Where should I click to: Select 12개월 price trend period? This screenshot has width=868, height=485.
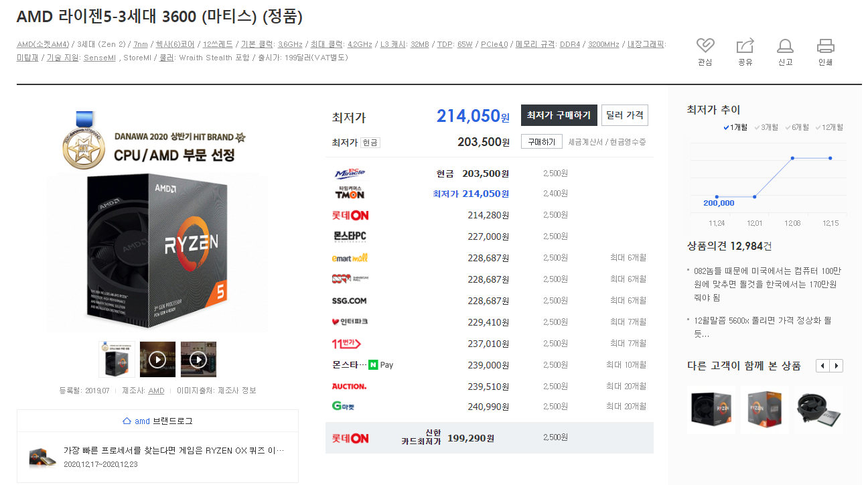pyautogui.click(x=828, y=127)
